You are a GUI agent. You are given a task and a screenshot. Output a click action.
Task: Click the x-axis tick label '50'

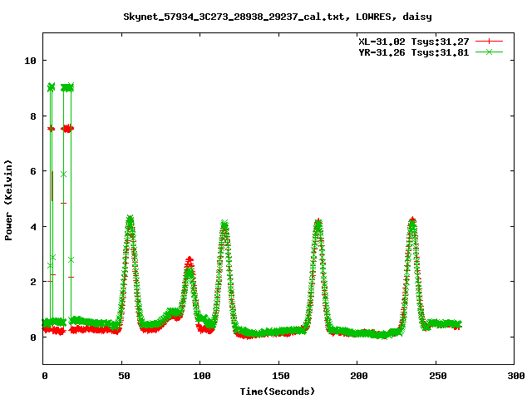124,376
